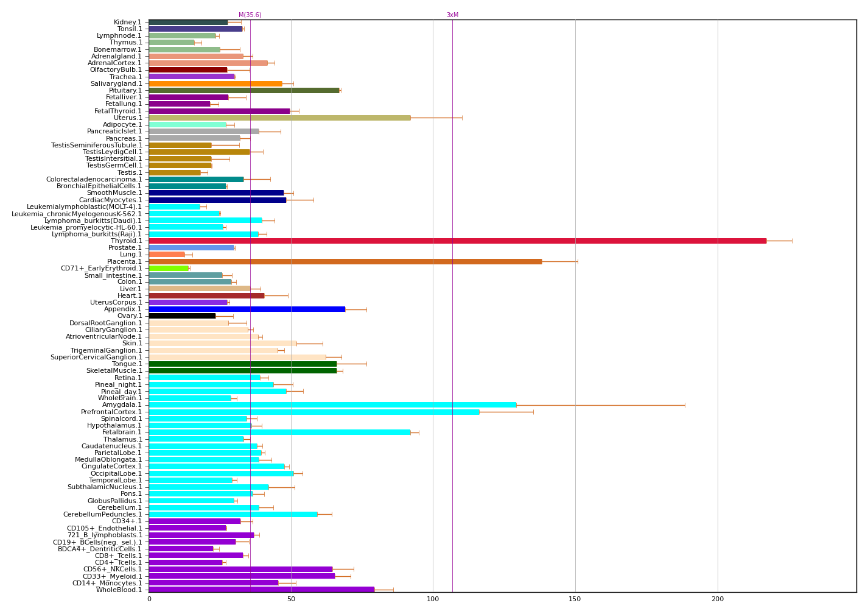
Task: Click the M(35.6) median label
Action: click(x=250, y=15)
